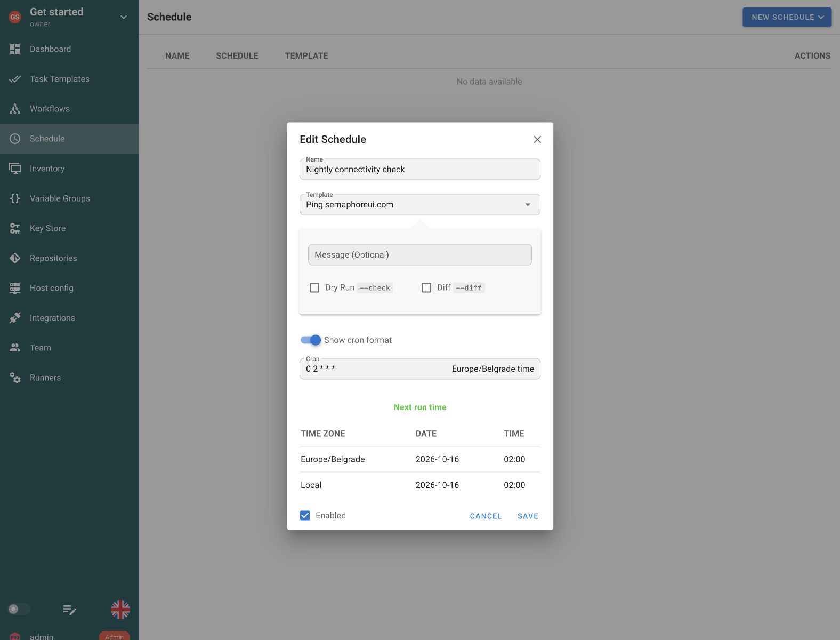
Task: Open the New Schedule dropdown button
Action: (x=787, y=17)
